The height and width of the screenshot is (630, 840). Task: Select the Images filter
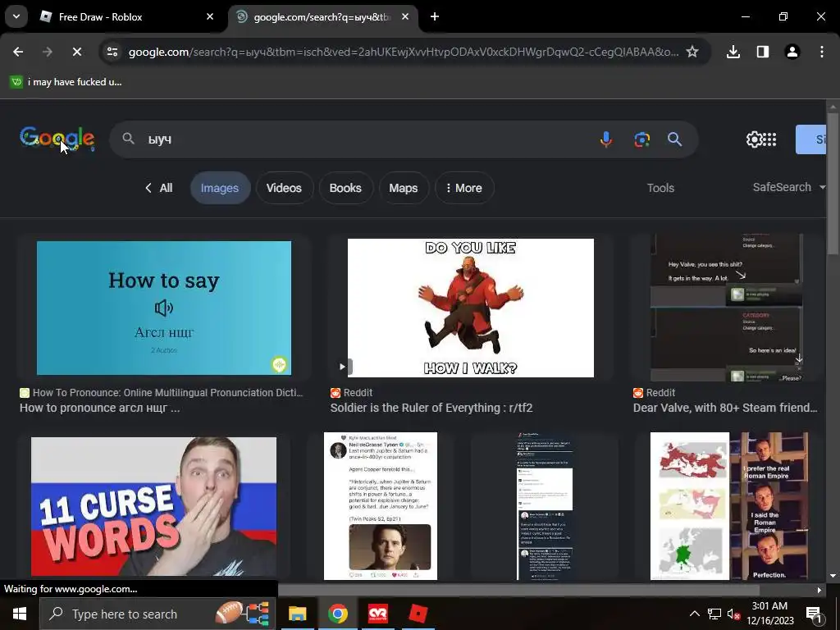pos(220,188)
